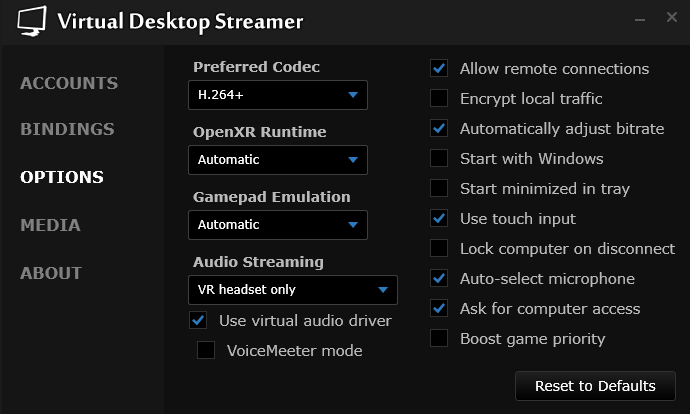This screenshot has width=690, height=414.
Task: Enable Lock computer on disconnect
Action: (x=439, y=248)
